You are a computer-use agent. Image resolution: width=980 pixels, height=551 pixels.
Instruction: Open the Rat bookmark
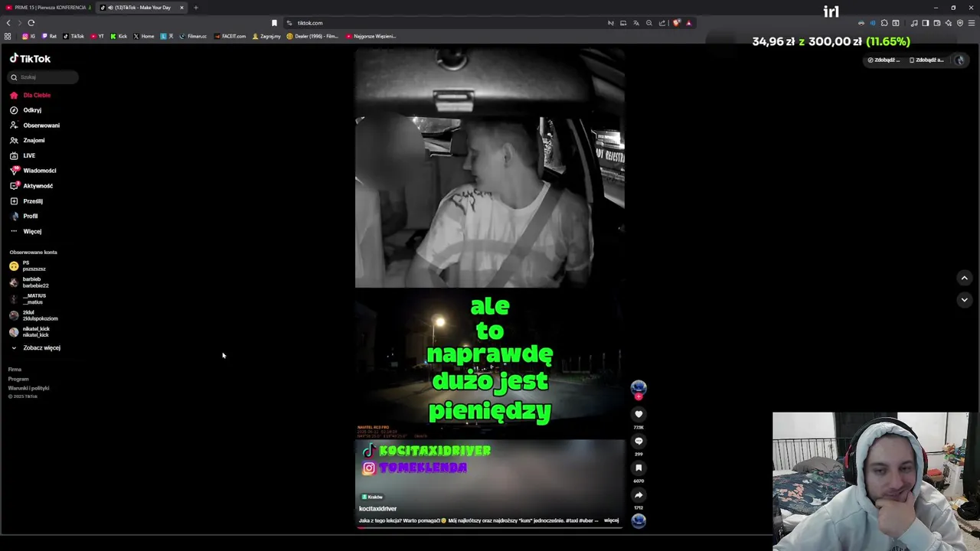49,36
